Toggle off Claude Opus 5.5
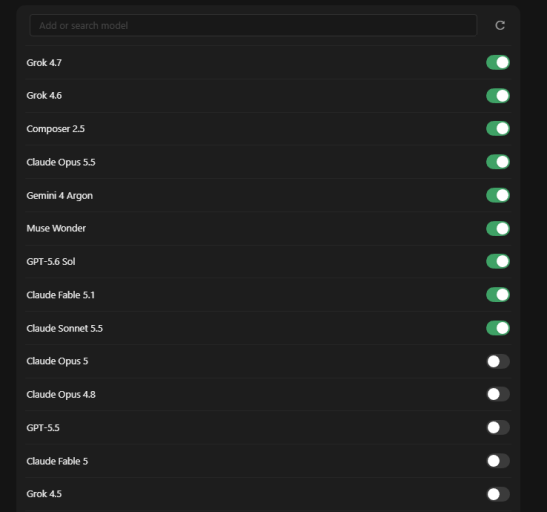547x512 pixels. click(x=498, y=162)
